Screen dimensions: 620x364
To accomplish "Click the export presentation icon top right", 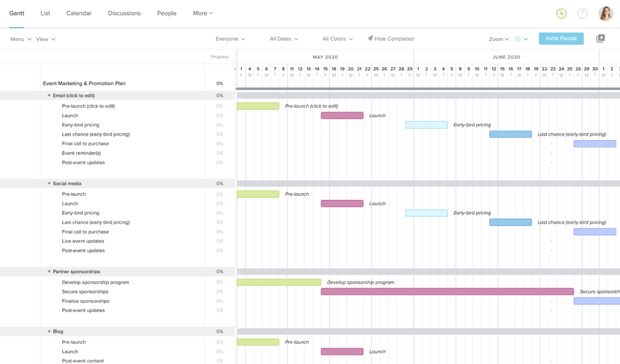I will (601, 38).
